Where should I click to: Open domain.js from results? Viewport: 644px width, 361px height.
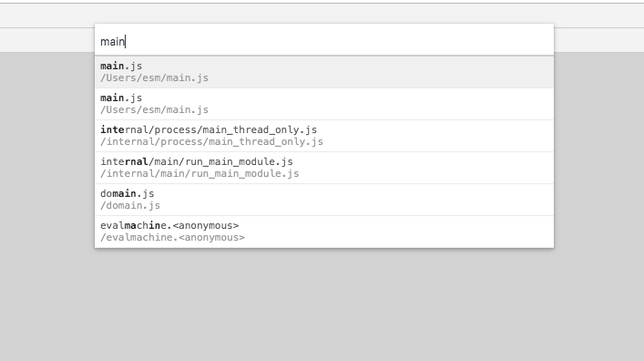click(324, 200)
